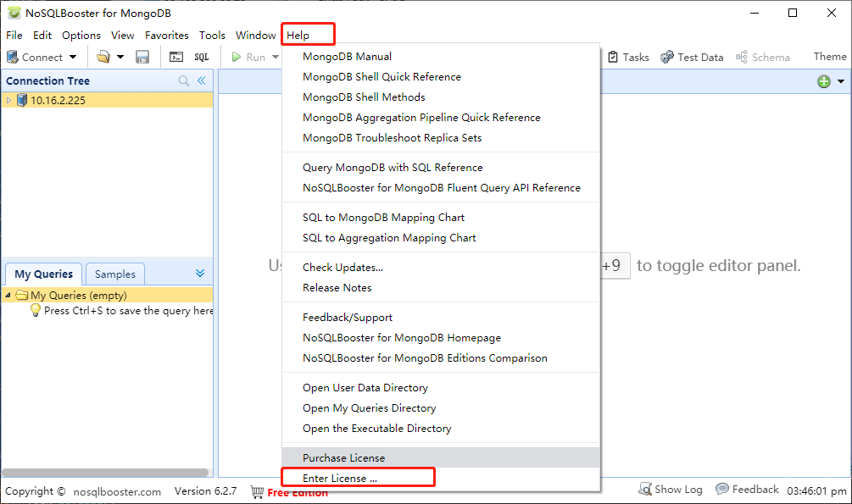Open the Edit menu
This screenshot has height=504, width=852.
(x=42, y=36)
